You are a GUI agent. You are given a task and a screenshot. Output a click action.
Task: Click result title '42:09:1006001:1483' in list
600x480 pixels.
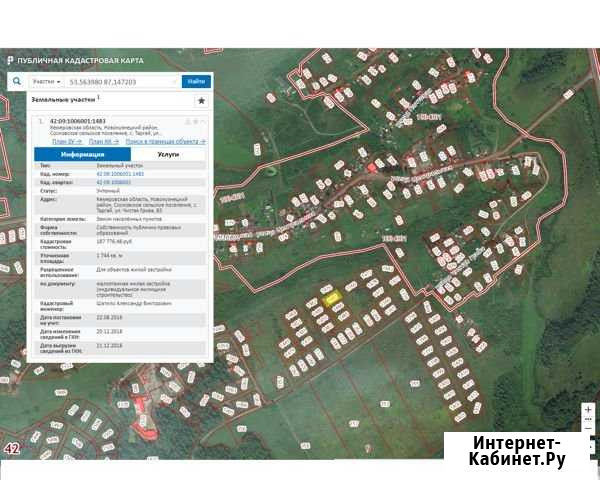[78, 121]
